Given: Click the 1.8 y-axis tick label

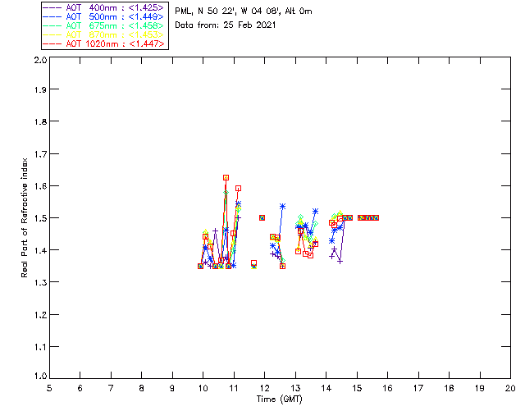Looking at the screenshot, I should pos(40,121).
